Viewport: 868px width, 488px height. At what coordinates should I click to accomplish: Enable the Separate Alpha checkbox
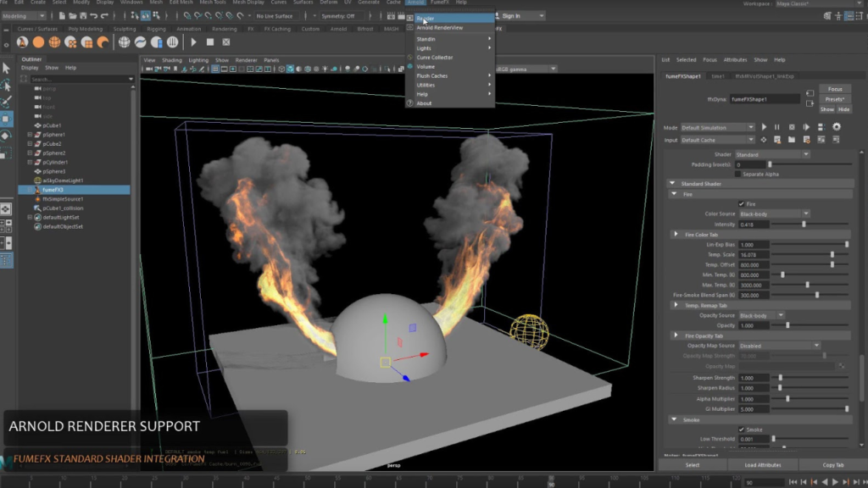pos(737,174)
